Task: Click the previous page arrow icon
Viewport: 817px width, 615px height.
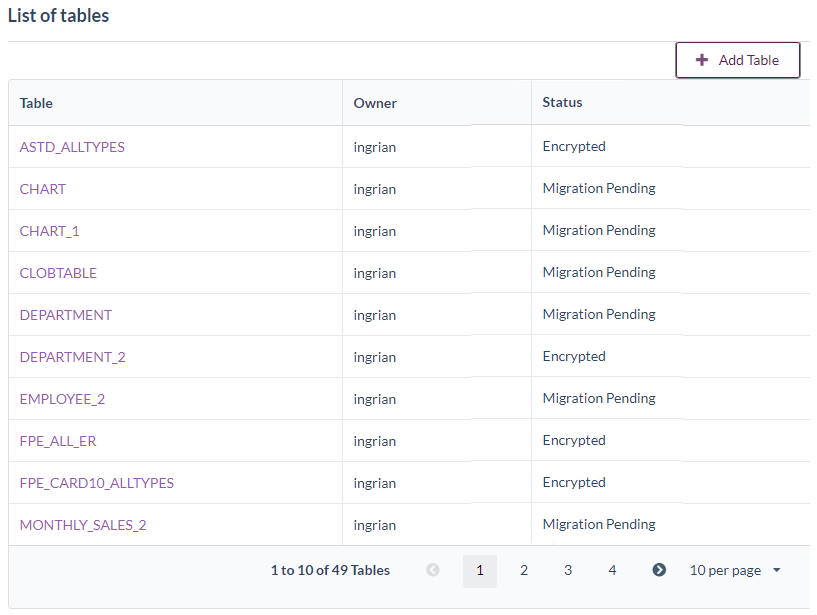Action: (x=433, y=570)
